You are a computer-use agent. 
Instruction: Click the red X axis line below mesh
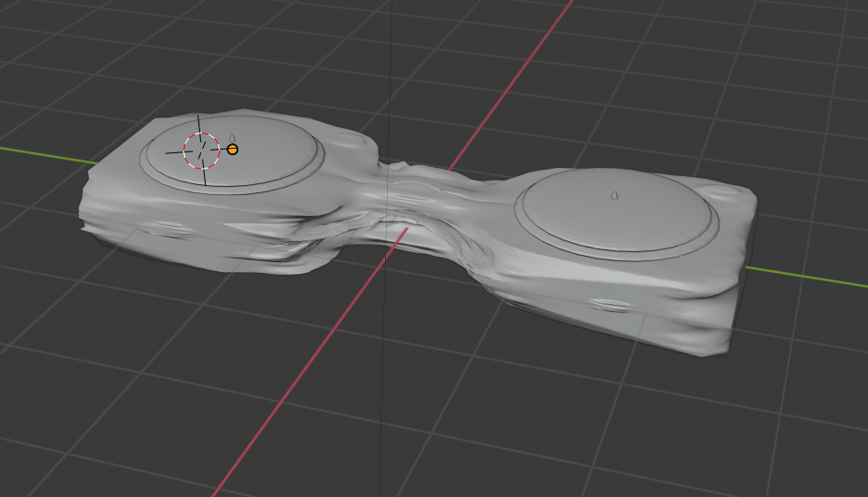coord(299,379)
